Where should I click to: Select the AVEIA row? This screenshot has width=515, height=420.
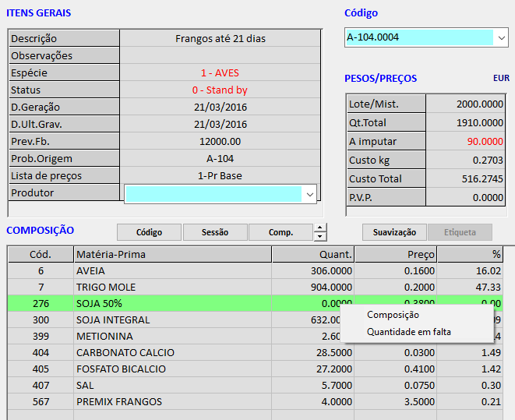tap(171, 270)
